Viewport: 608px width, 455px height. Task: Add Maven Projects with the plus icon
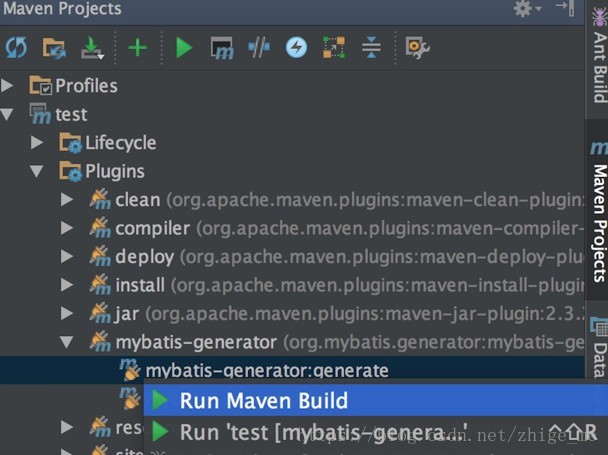coord(138,48)
